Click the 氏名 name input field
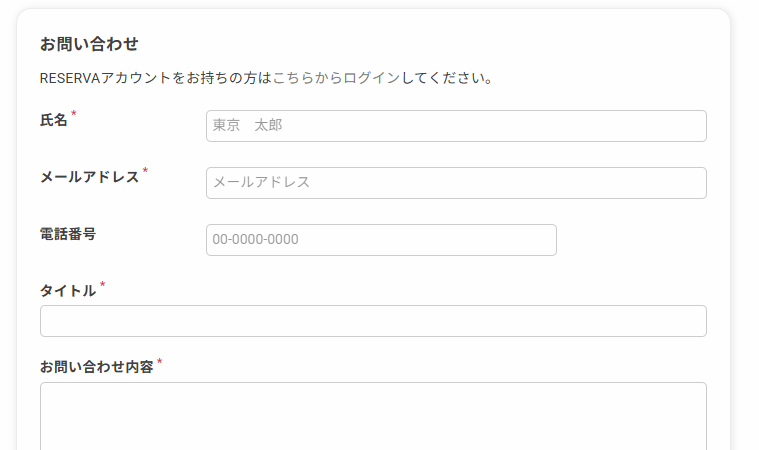 [456, 126]
